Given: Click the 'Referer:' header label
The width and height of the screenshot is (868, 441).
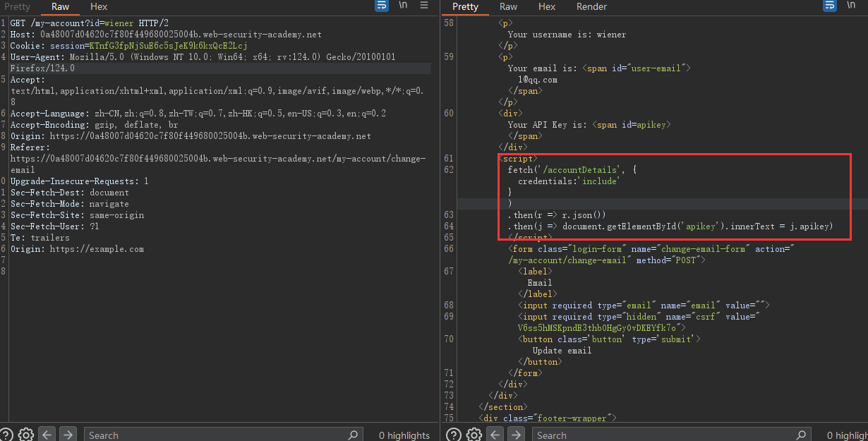Looking at the screenshot, I should pyautogui.click(x=30, y=147).
